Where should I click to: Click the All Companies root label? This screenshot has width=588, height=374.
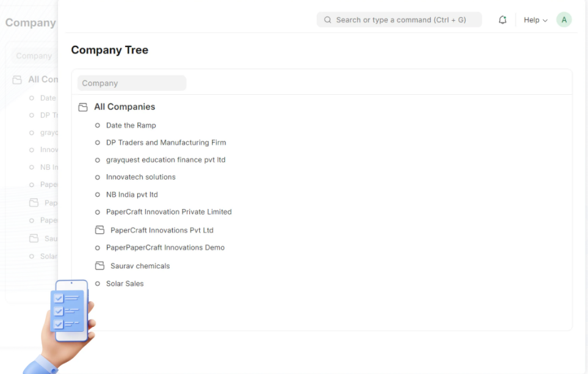tap(125, 107)
